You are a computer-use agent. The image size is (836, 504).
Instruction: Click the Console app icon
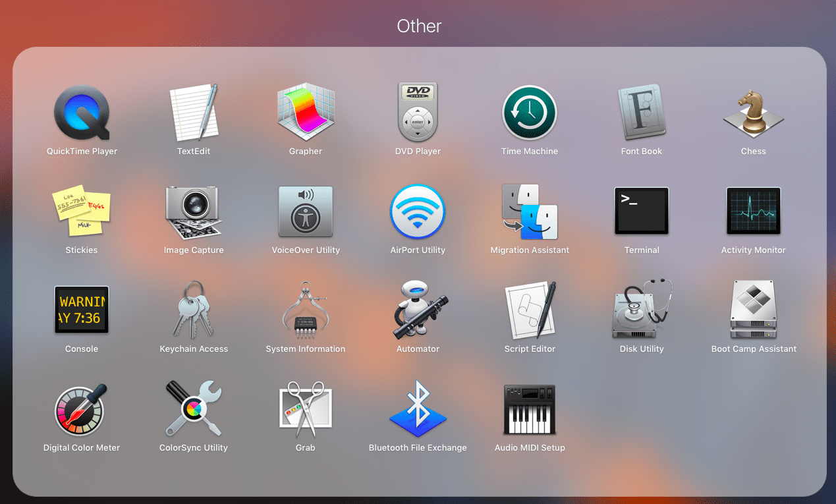click(x=82, y=310)
